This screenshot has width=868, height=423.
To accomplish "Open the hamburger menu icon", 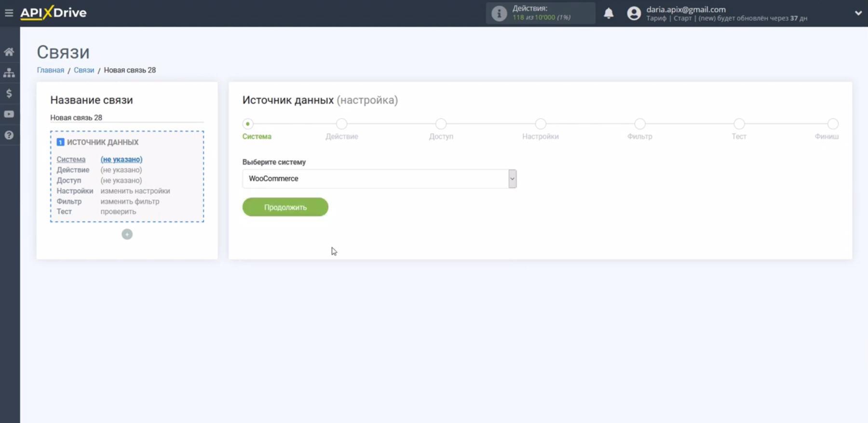I will pyautogui.click(x=9, y=13).
